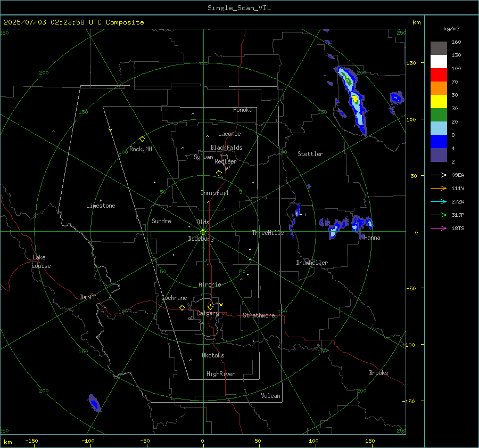Click the yellow diamond marker above Calgary label
This screenshot has width=479, height=448.
tap(210, 307)
